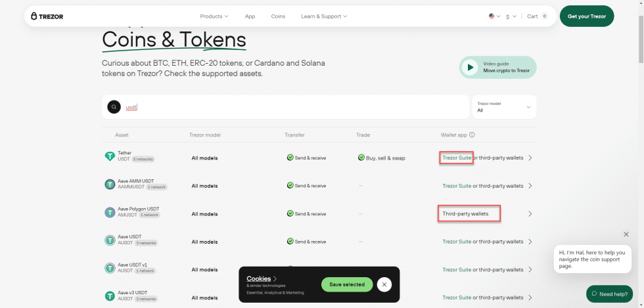Play the Move crypto to Trezor video guide
The image size is (644, 308).
[470, 67]
